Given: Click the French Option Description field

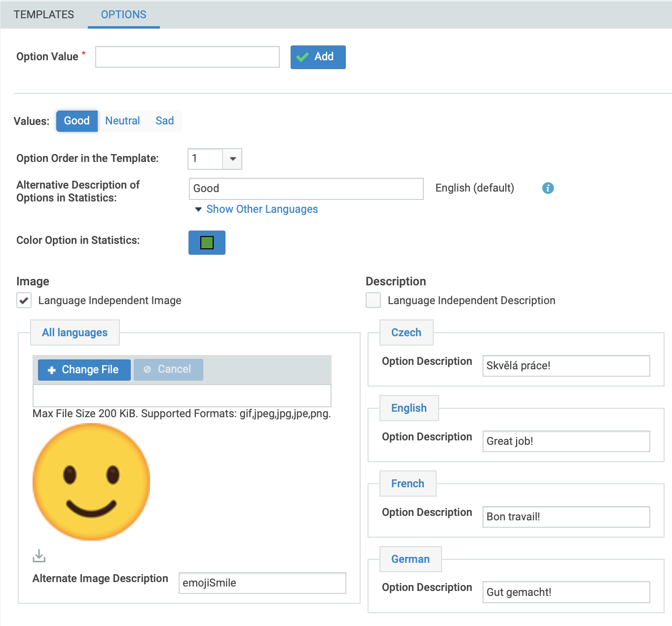Looking at the screenshot, I should tap(566, 517).
